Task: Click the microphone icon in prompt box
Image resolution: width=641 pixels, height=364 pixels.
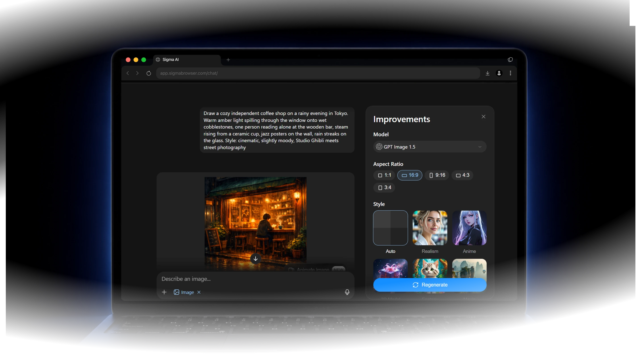Action: (x=347, y=292)
